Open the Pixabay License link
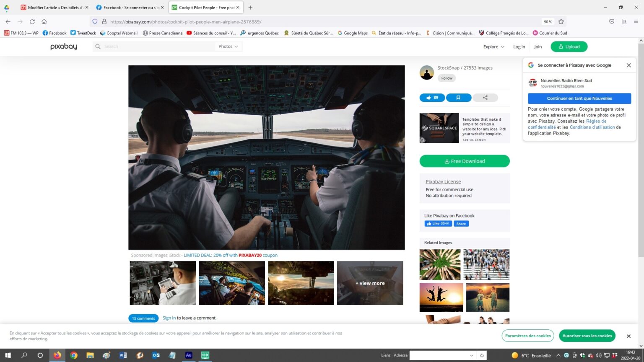 tap(443, 182)
